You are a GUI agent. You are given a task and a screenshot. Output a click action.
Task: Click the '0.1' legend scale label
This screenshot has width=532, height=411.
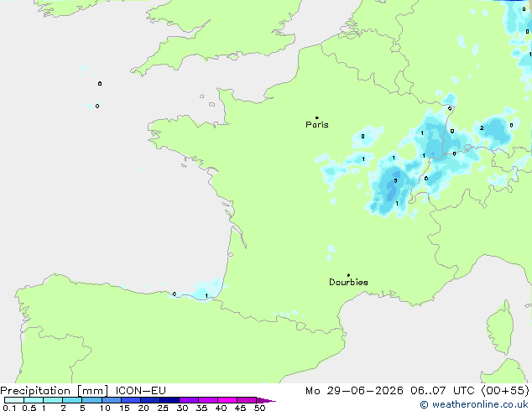point(9,408)
